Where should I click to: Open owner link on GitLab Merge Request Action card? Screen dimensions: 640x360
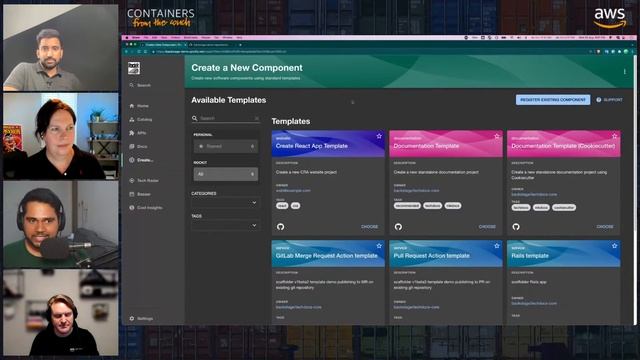[299, 307]
